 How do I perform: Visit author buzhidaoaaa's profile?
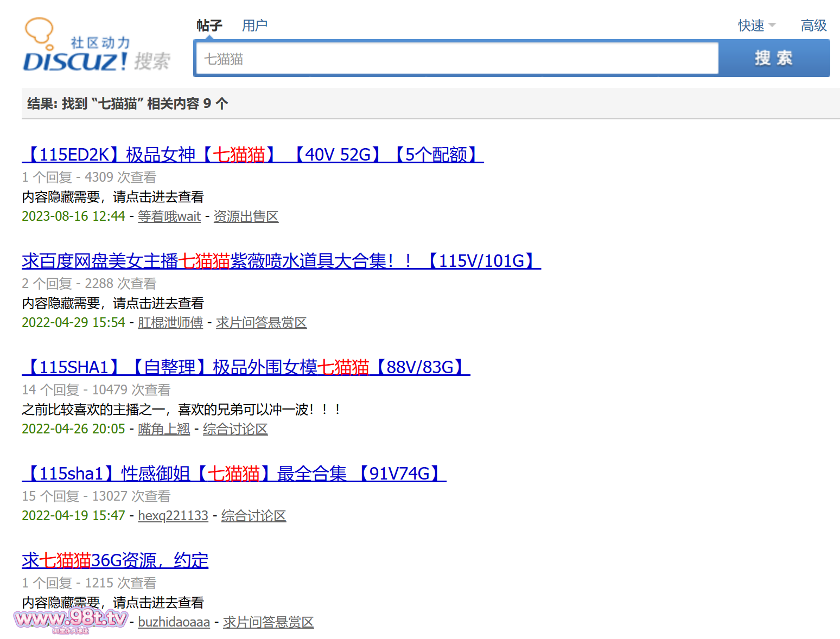point(174,622)
